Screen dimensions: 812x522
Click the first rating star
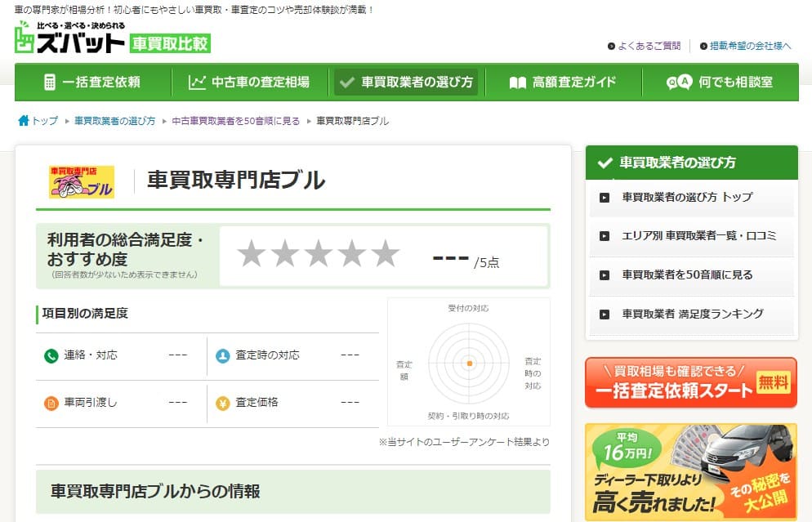[x=251, y=254]
